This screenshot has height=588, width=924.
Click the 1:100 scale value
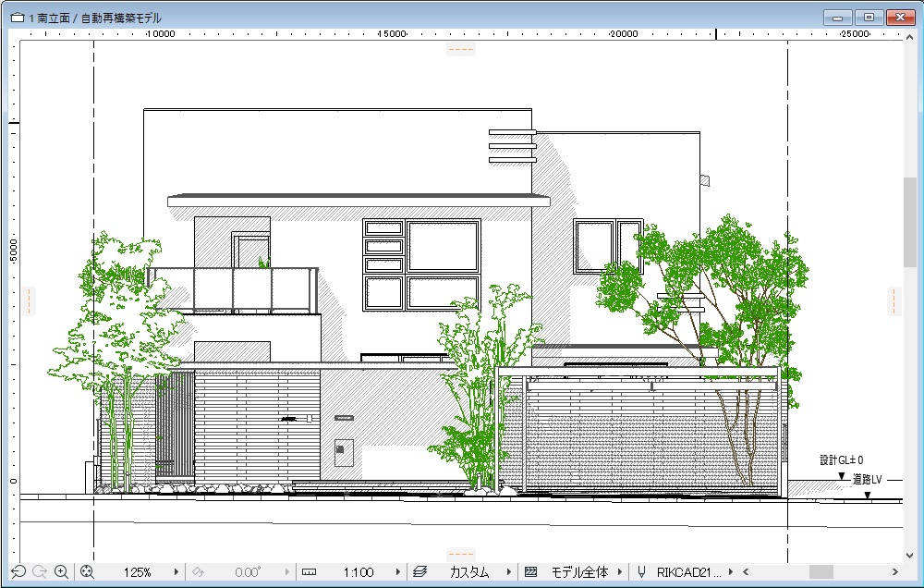click(359, 572)
